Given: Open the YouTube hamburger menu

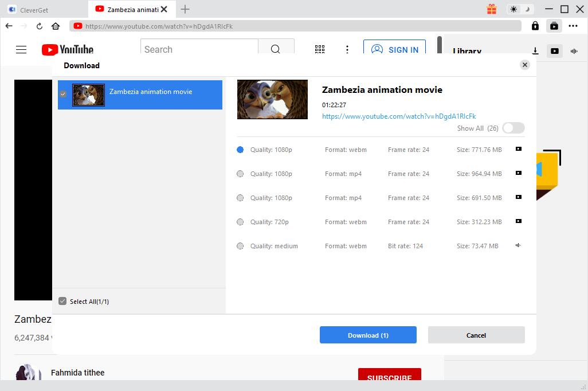Looking at the screenshot, I should point(21,49).
